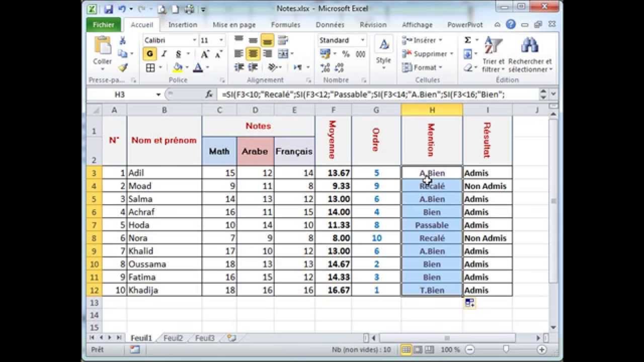
Task: Open the Style gallery button
Action: coord(383,53)
